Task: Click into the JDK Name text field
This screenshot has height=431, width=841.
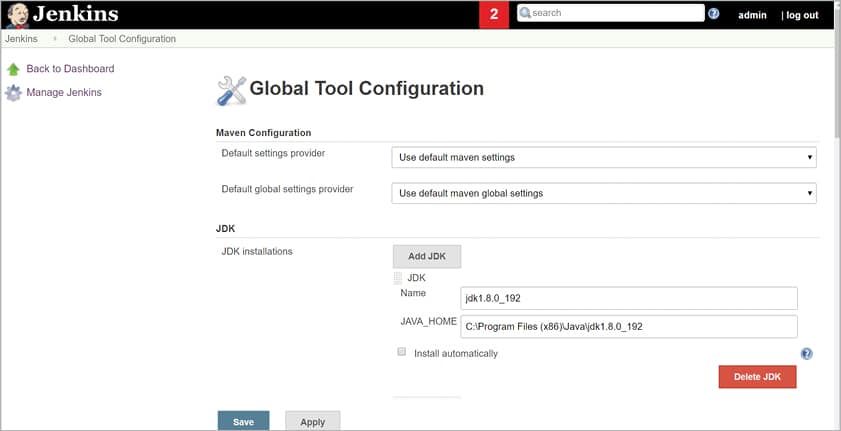Action: pos(629,298)
